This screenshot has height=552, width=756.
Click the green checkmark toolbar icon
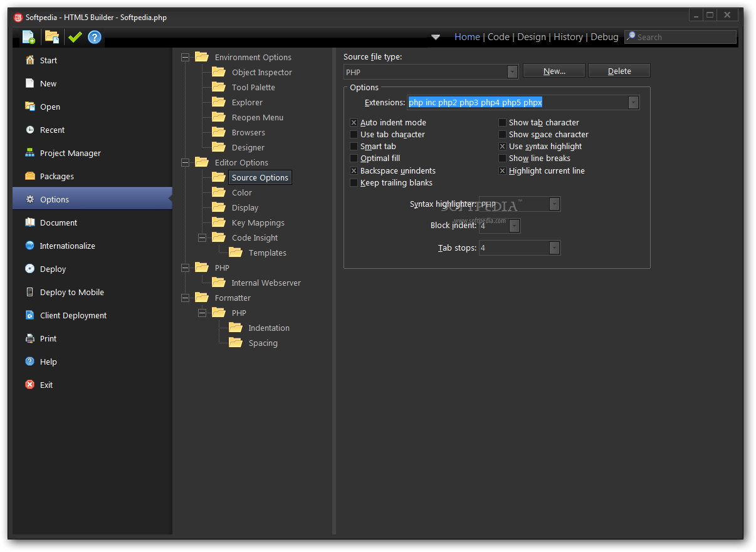[75, 37]
